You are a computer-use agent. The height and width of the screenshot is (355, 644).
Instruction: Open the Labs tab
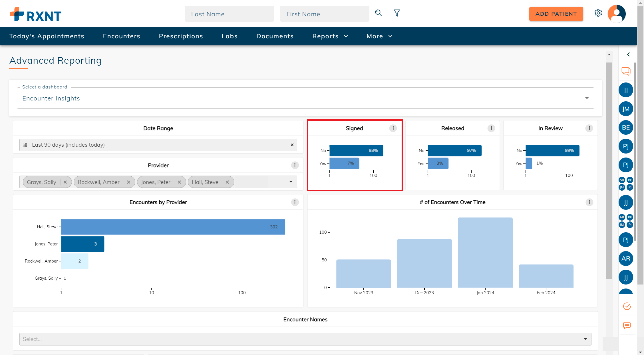(x=230, y=36)
